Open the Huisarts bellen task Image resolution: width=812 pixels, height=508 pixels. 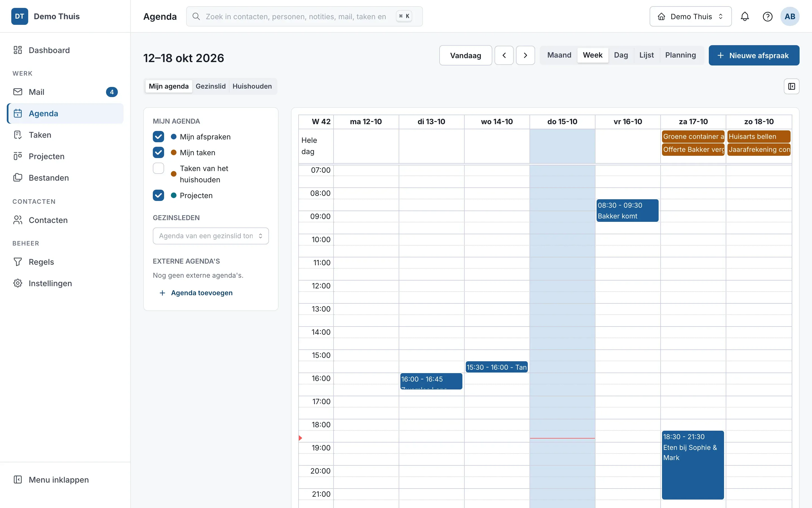click(759, 137)
